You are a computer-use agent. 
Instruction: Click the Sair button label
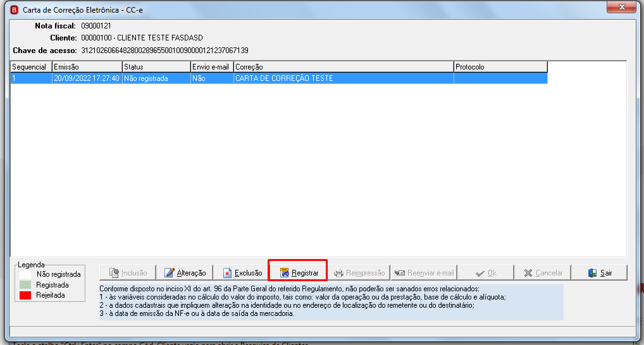(x=606, y=273)
